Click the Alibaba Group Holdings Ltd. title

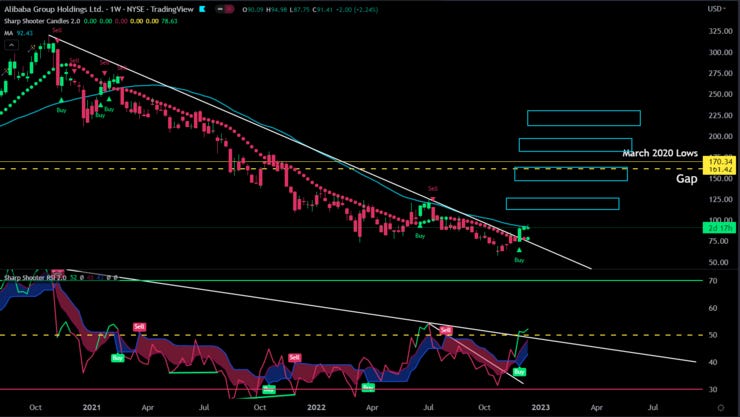tap(53, 9)
